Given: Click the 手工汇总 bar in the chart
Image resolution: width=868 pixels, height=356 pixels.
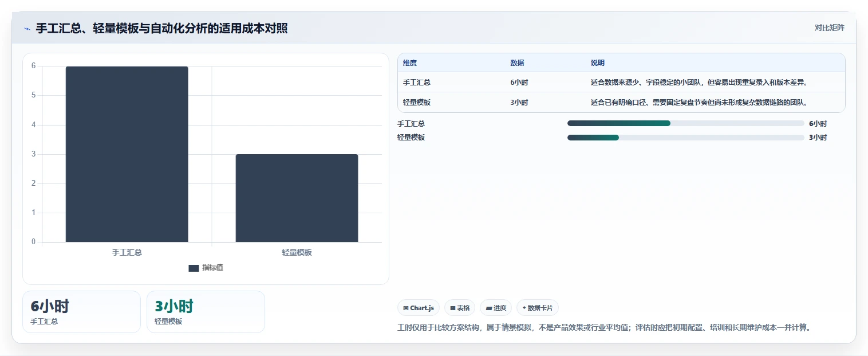Looking at the screenshot, I should coord(127,154).
